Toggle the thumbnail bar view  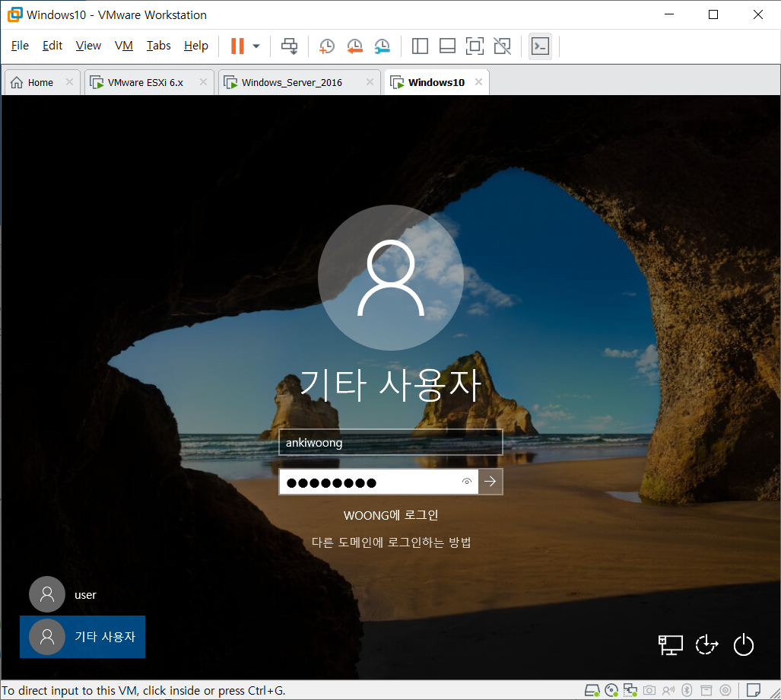(x=447, y=46)
